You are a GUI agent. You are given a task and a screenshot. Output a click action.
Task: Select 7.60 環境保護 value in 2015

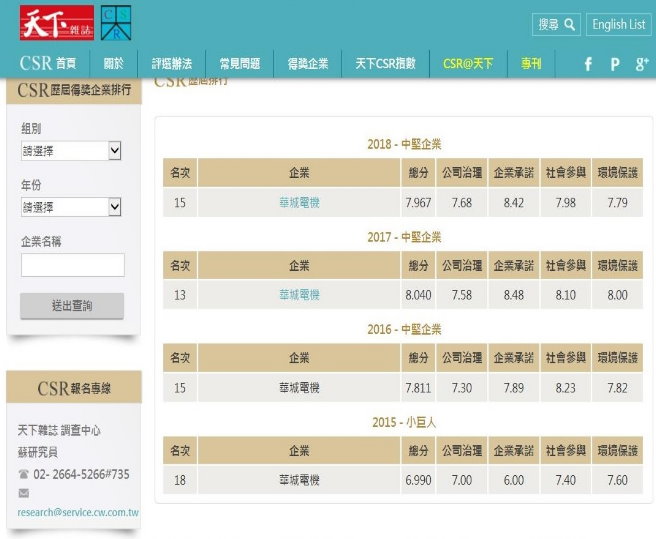(618, 480)
